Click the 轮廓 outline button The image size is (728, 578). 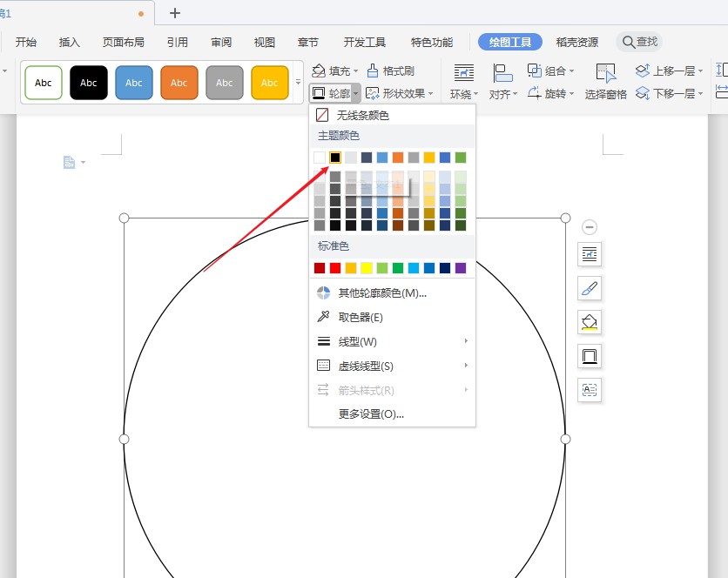[331, 93]
